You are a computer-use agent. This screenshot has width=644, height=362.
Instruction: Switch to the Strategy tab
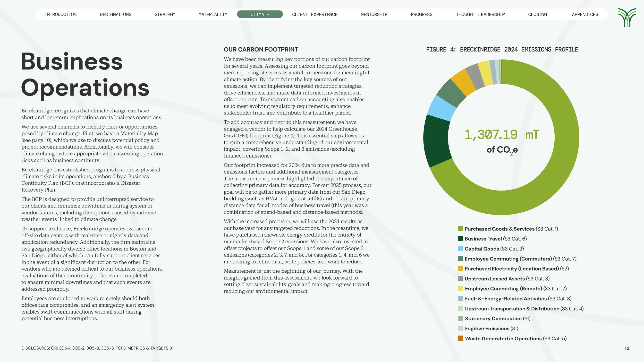(165, 14)
